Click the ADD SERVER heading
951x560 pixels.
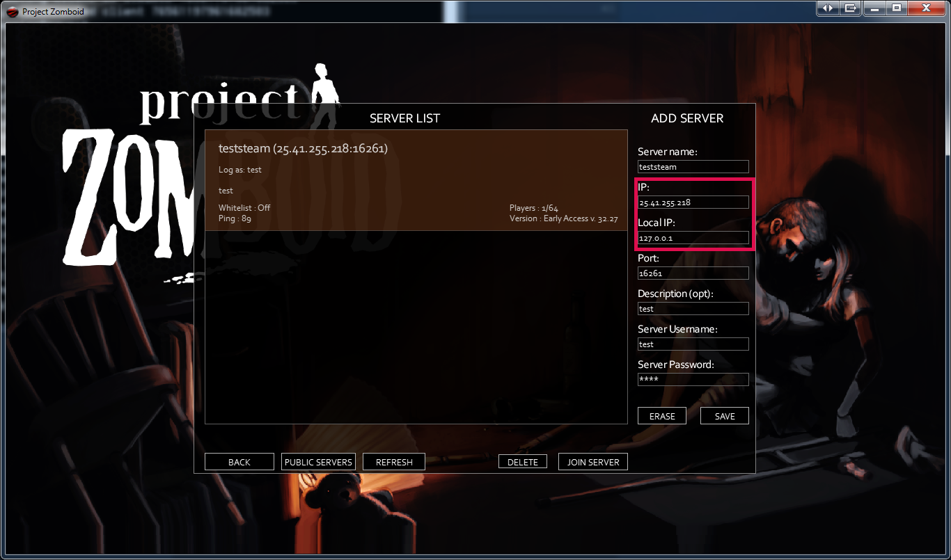[687, 118]
